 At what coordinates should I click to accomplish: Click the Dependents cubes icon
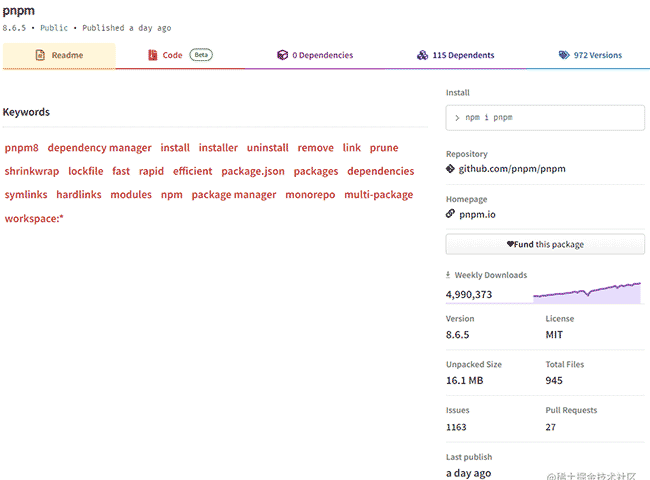click(x=422, y=55)
